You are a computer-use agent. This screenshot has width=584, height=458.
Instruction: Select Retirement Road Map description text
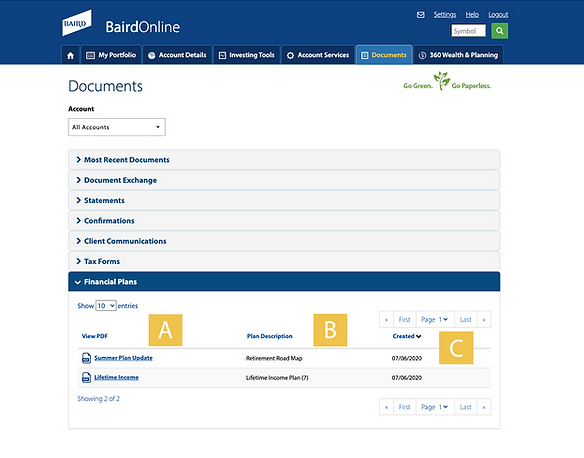[274, 358]
